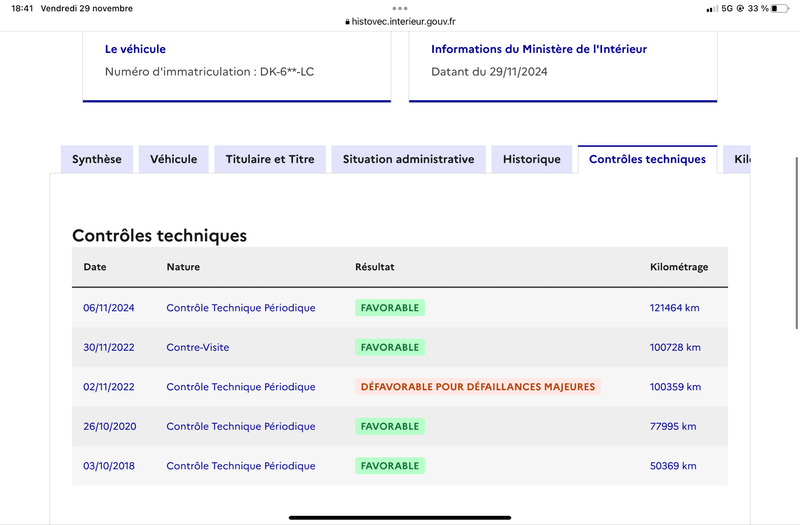Tap the 5G network indicator
The height and width of the screenshot is (525, 800).
point(727,8)
